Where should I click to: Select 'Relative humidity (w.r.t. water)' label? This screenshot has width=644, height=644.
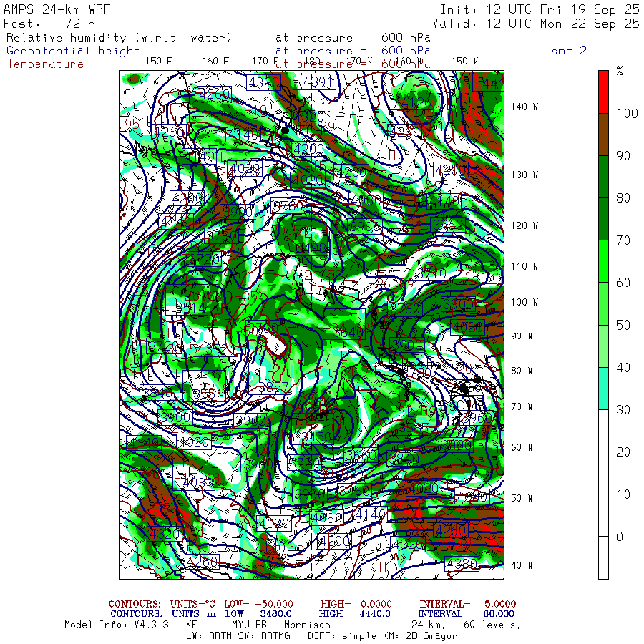pos(119,38)
